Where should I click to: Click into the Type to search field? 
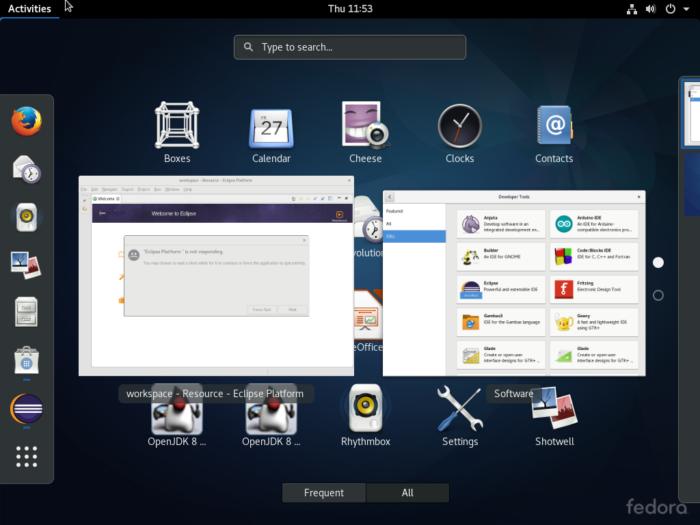point(350,47)
